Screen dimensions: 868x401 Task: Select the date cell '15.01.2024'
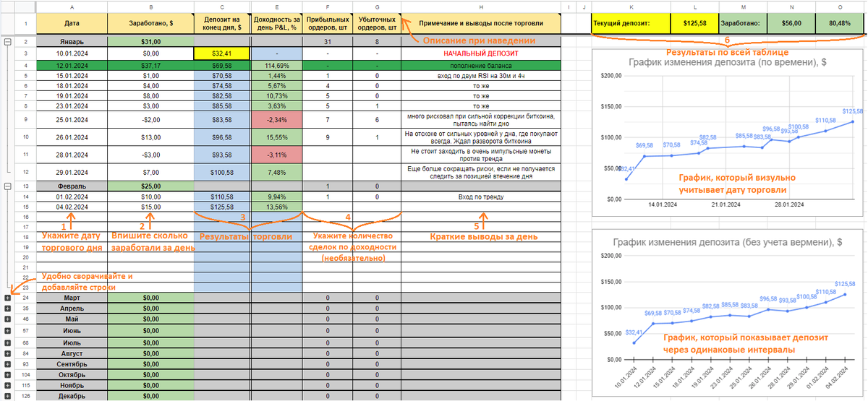[x=72, y=75]
